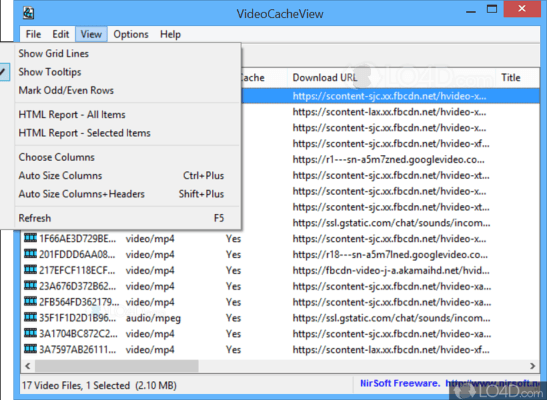Screen dimensions: 547x400
Task: Open the Help menu
Action: 170,34
